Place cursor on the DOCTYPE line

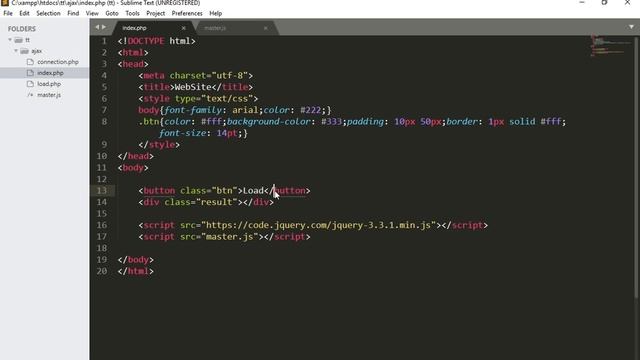(156, 41)
